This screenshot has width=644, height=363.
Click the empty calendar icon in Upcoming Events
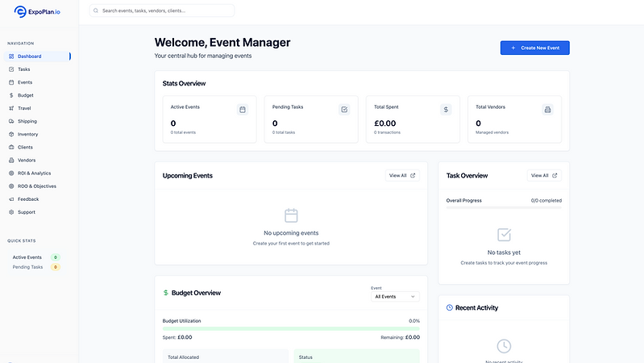pyautogui.click(x=291, y=215)
